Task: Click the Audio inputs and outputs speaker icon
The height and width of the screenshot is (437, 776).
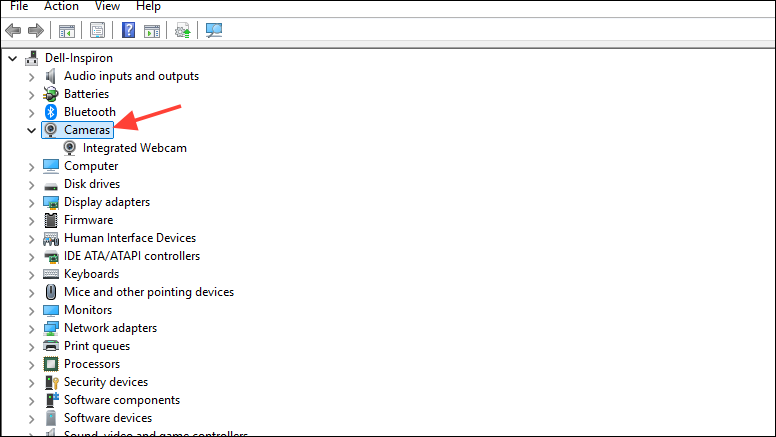Action: (x=50, y=76)
